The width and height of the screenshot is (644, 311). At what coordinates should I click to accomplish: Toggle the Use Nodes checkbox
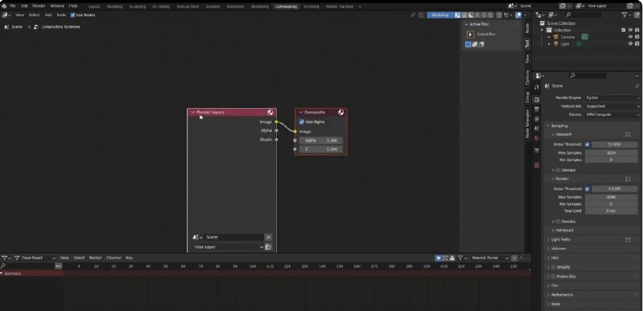pyautogui.click(x=72, y=15)
